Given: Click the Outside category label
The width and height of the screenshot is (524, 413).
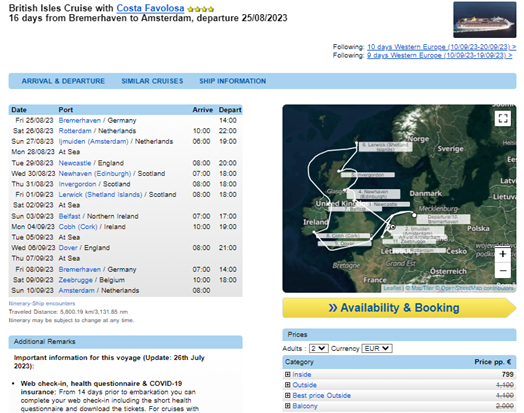Looking at the screenshot, I should click(x=304, y=385).
